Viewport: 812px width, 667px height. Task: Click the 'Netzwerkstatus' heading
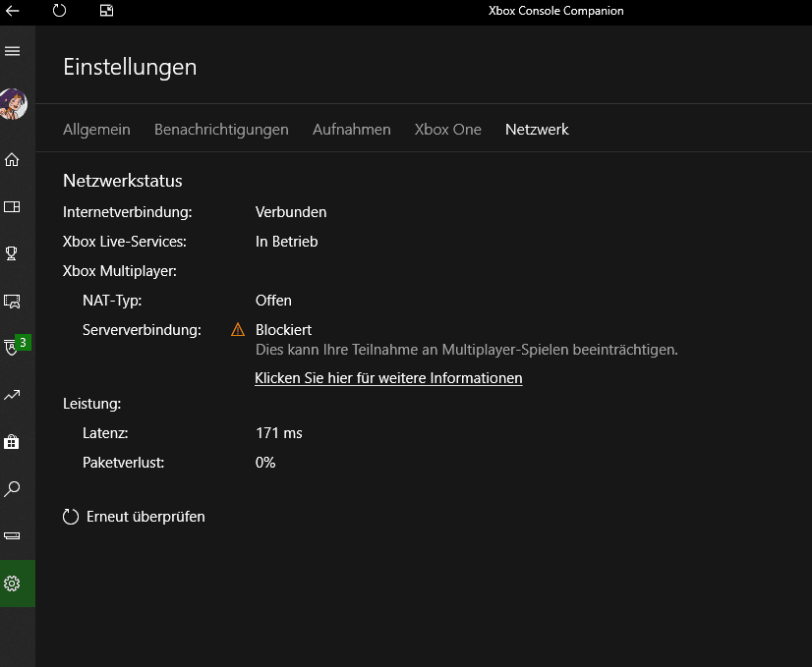pyautogui.click(x=123, y=181)
